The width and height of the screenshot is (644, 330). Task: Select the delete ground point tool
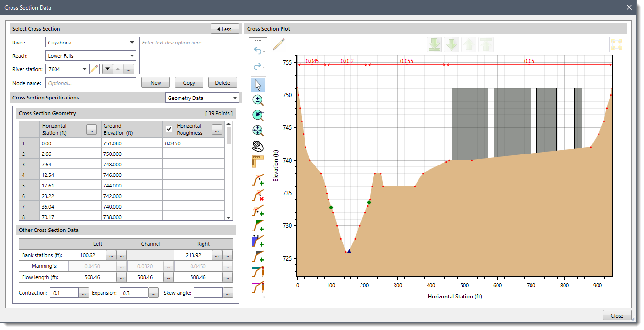(x=258, y=195)
